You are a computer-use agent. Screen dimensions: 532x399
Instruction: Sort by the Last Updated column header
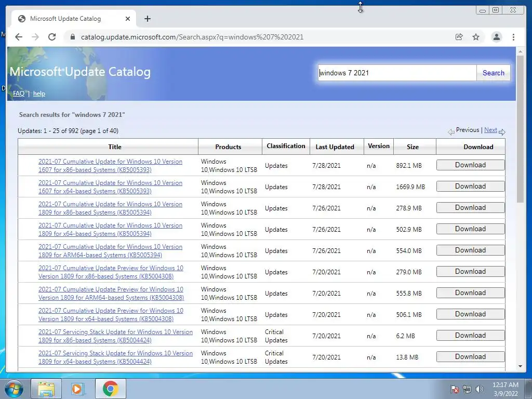coord(335,147)
